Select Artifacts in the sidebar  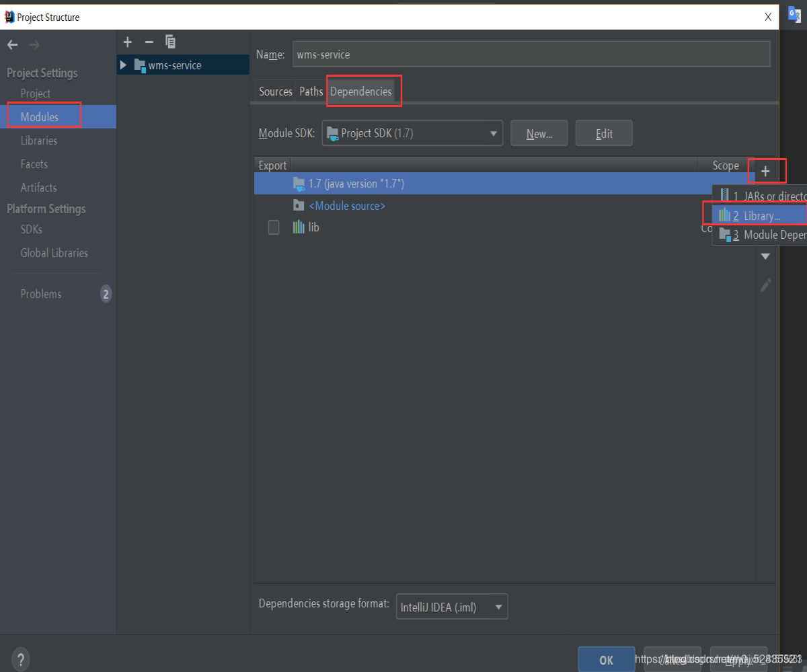pos(39,188)
